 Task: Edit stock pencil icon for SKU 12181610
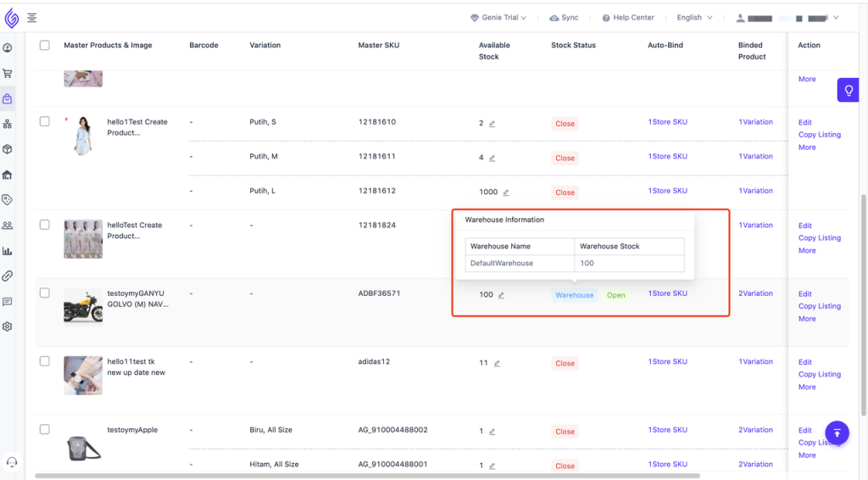click(492, 124)
